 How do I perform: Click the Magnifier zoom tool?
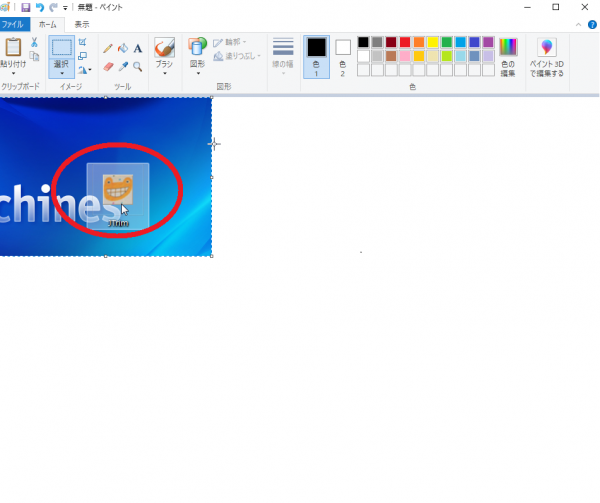[x=137, y=67]
